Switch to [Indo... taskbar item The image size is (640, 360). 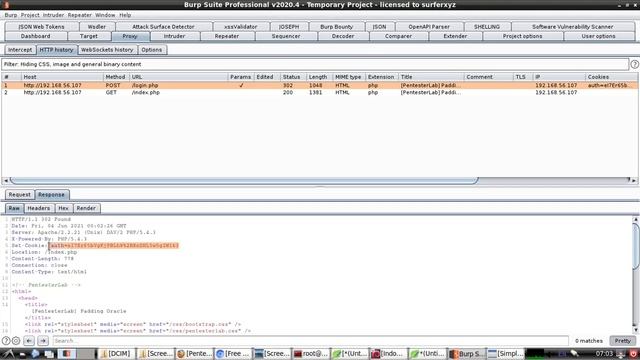pos(389,353)
